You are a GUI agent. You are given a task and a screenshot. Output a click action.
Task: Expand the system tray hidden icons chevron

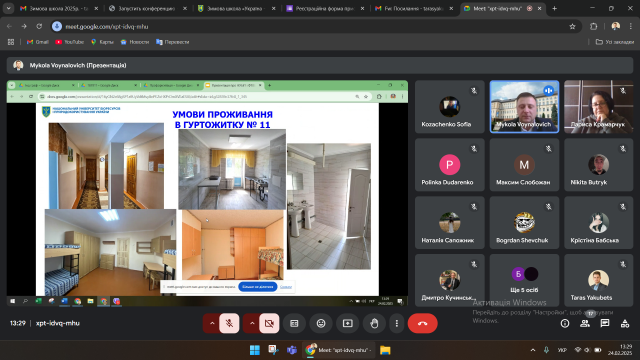533,350
